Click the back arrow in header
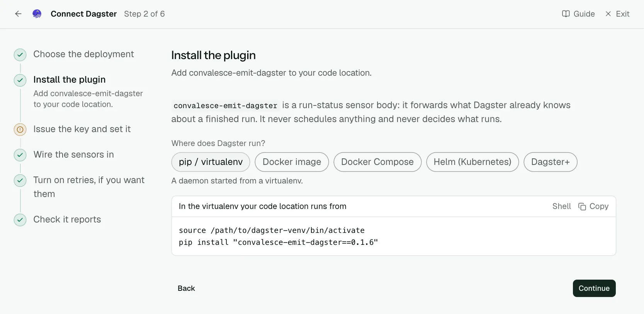644x314 pixels. pyautogui.click(x=18, y=14)
